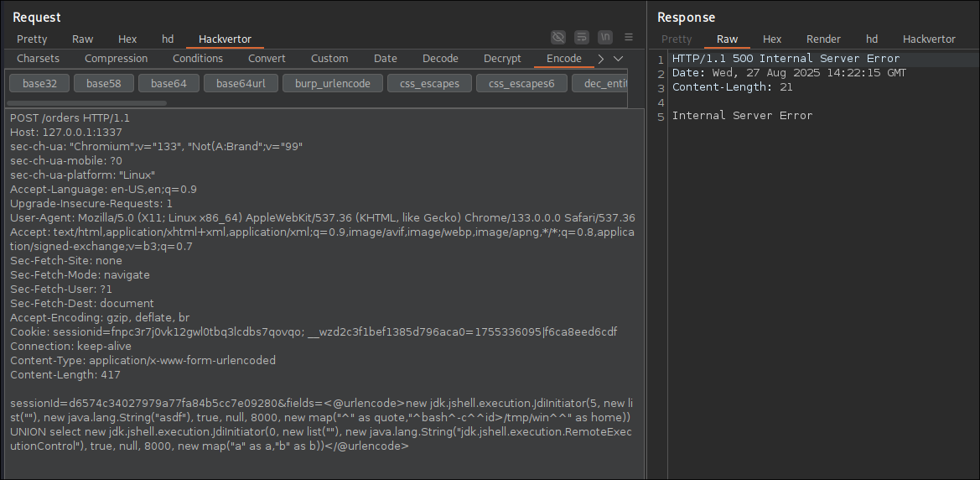This screenshot has width=980, height=480.
Task: Click the Cookie header line
Action: click(314, 331)
